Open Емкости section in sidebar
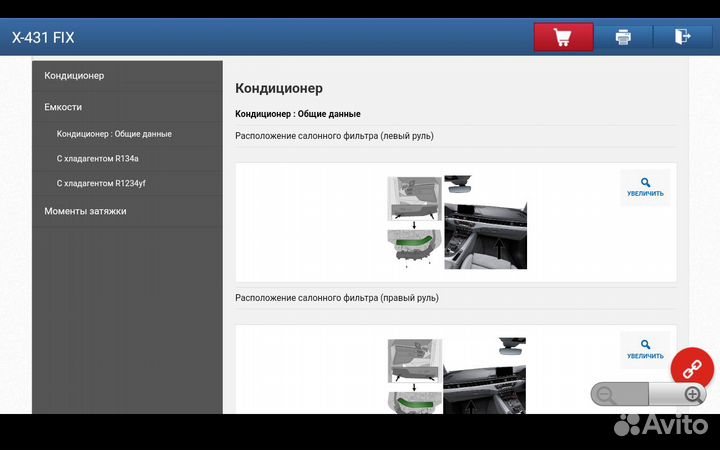Screen dimensions: 720x450 pyautogui.click(x=127, y=107)
